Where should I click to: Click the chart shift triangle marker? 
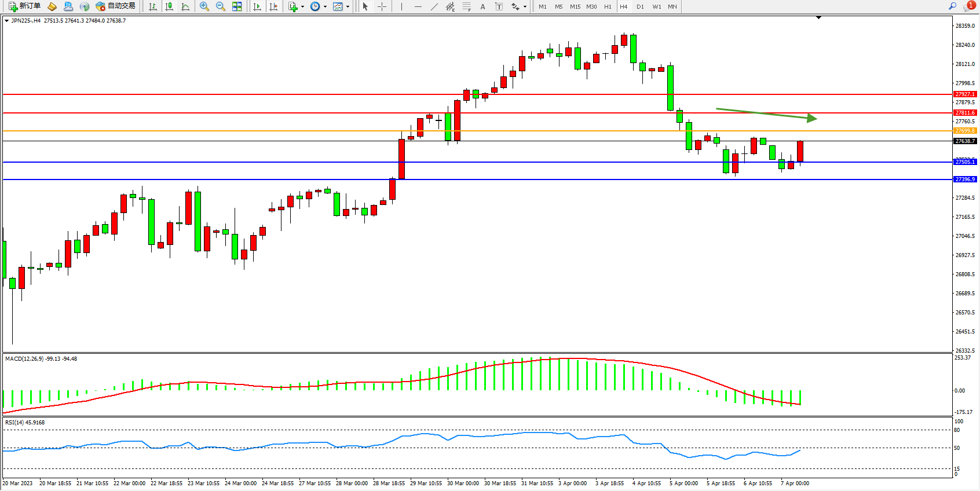coord(818,18)
